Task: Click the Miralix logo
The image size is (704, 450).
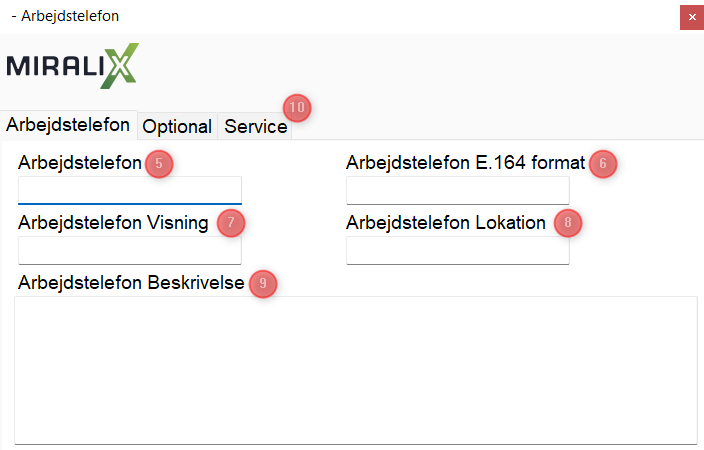Action: click(72, 66)
